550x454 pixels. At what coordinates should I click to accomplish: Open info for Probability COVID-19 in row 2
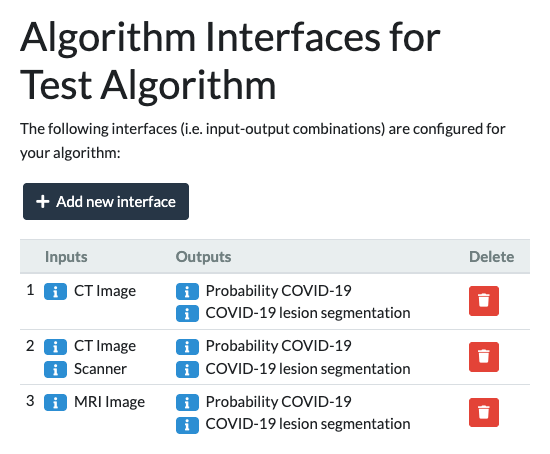click(187, 347)
